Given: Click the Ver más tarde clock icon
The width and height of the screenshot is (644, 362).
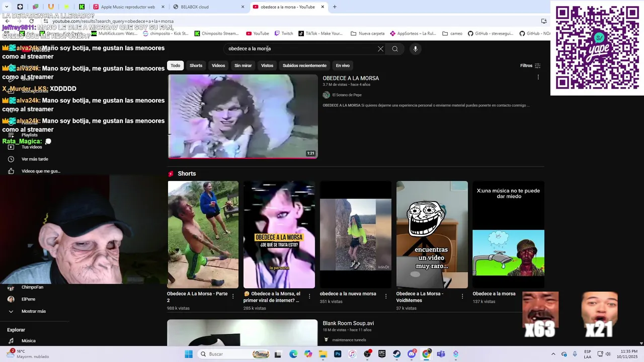Looking at the screenshot, I should pyautogui.click(x=11, y=159).
